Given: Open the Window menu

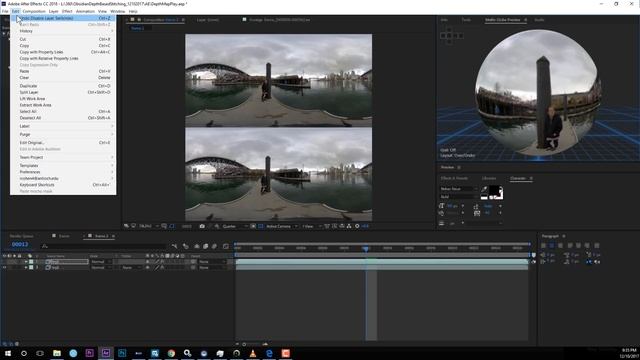Looking at the screenshot, I should point(118,11).
